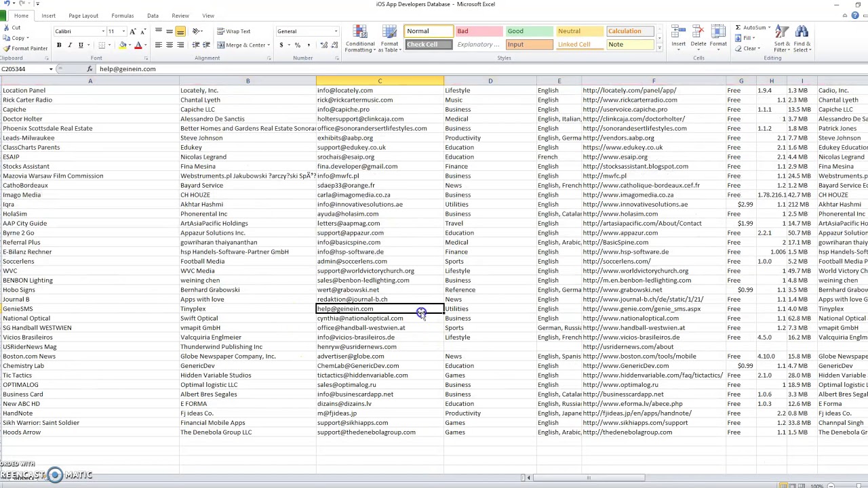Screen dimensions: 868x488
Task: Expand the AutoSum dropdown arrow
Action: coord(769,28)
